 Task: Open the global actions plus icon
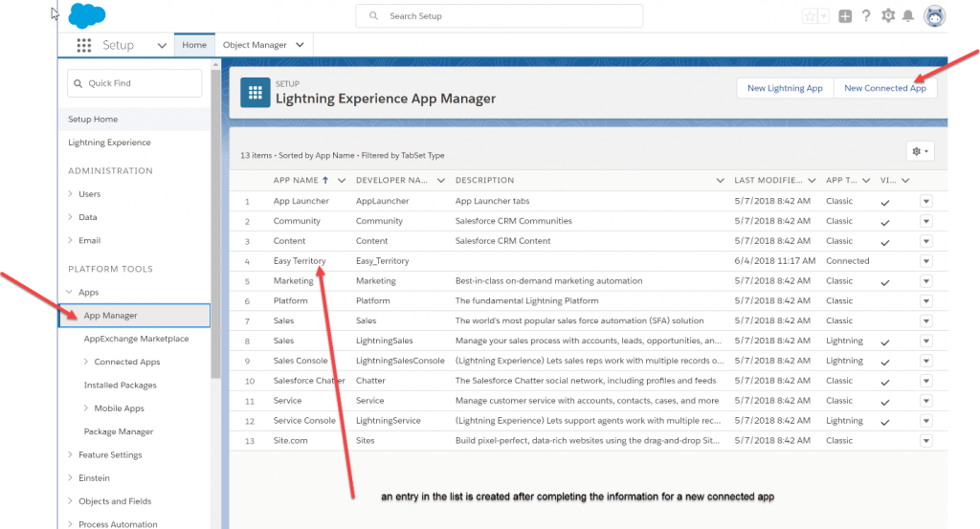point(845,16)
